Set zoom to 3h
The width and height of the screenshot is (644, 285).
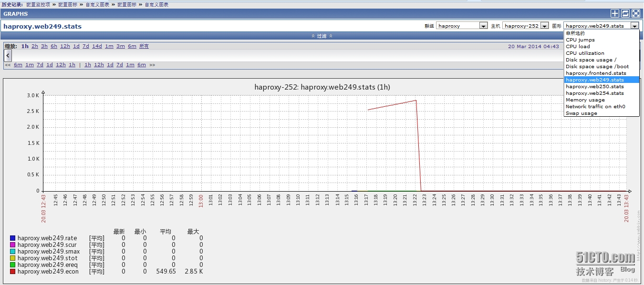[44, 46]
